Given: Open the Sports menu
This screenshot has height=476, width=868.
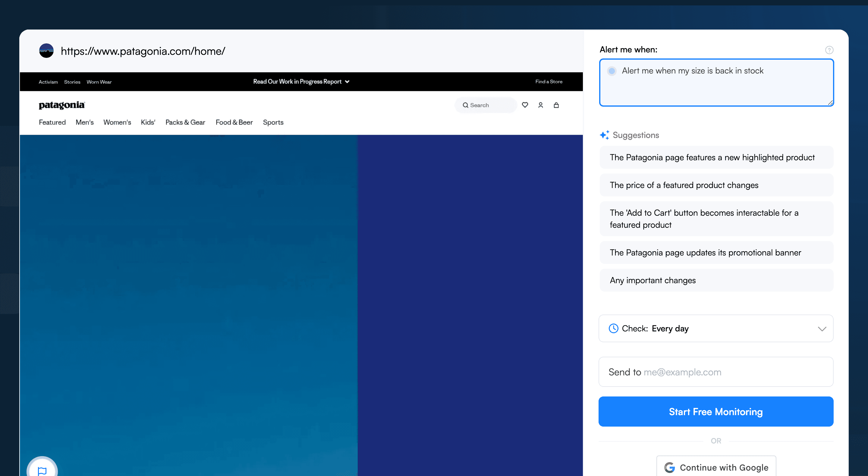Looking at the screenshot, I should (273, 122).
